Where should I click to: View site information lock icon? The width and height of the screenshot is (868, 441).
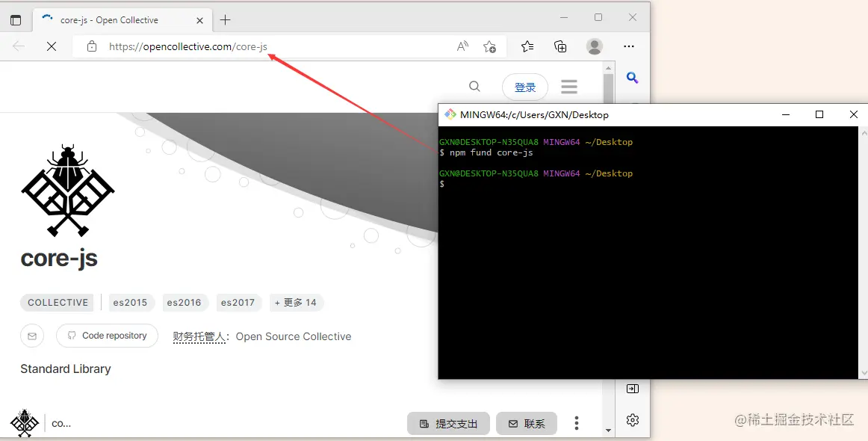point(92,46)
